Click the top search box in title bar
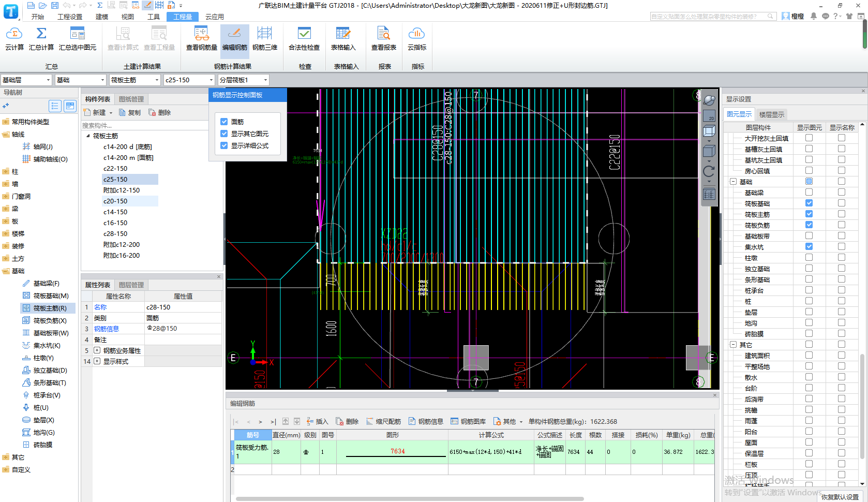This screenshot has height=502, width=868. pos(713,17)
